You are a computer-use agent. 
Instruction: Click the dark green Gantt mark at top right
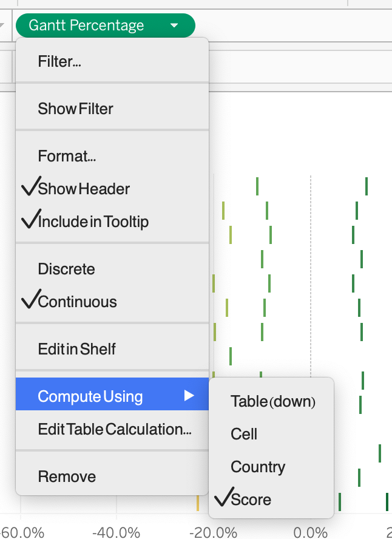tap(367, 186)
